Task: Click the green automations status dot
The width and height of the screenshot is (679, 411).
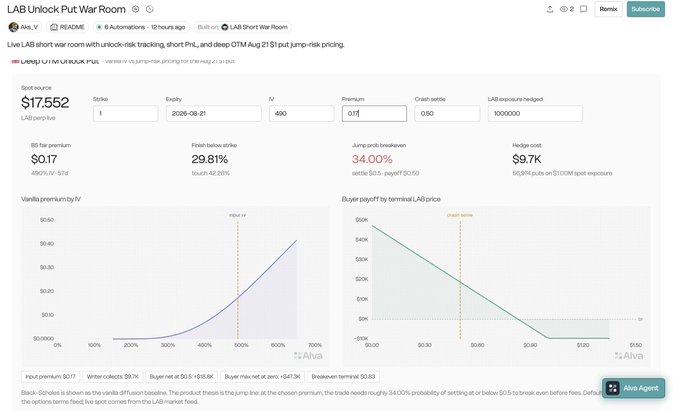Action: [99, 27]
